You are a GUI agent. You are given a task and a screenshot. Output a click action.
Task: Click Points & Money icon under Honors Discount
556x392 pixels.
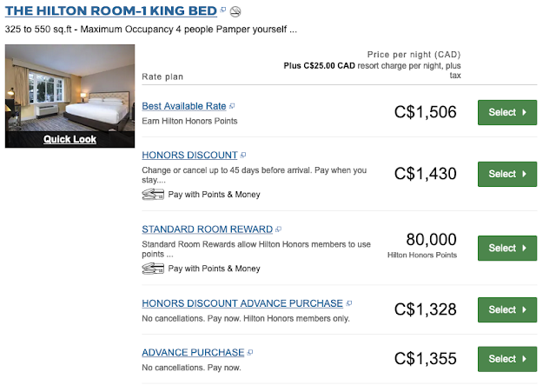[153, 194]
